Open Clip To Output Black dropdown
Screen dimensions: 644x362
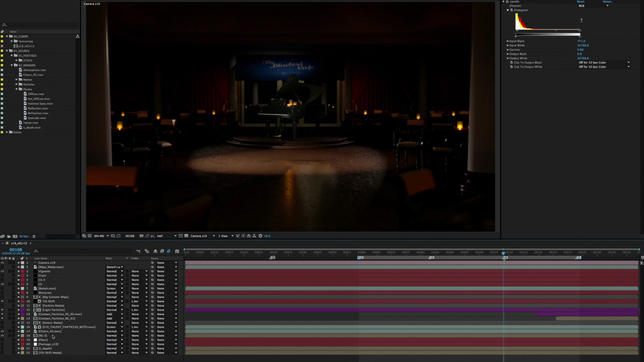604,62
